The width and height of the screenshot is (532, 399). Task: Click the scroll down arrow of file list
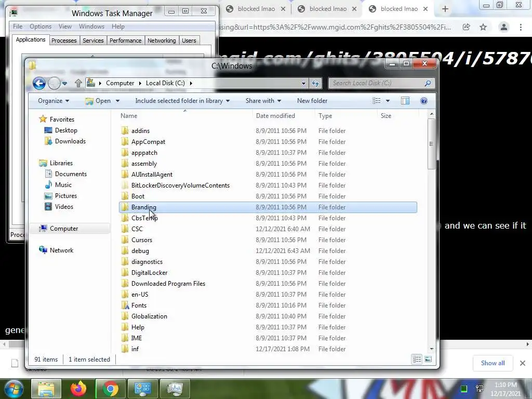click(x=432, y=349)
